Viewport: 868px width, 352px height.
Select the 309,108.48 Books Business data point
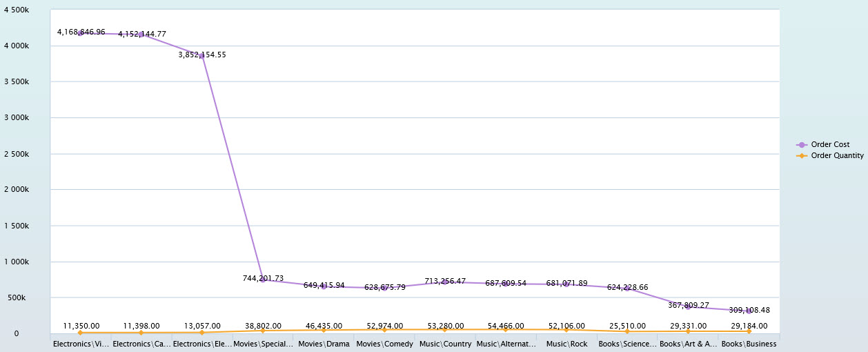point(749,311)
